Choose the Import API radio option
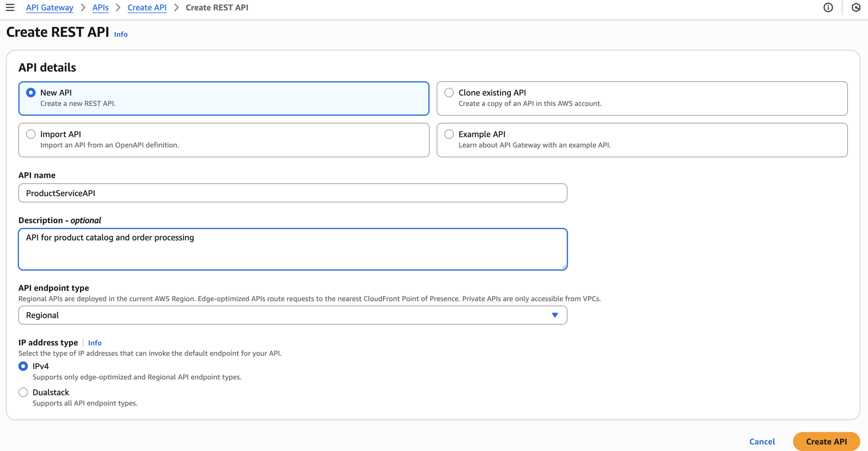 coord(31,134)
